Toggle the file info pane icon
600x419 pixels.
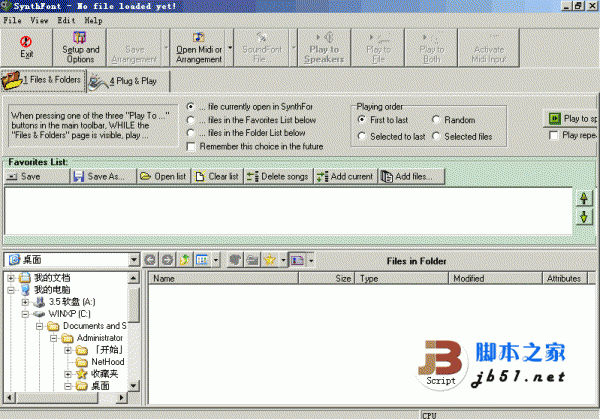tap(298, 260)
